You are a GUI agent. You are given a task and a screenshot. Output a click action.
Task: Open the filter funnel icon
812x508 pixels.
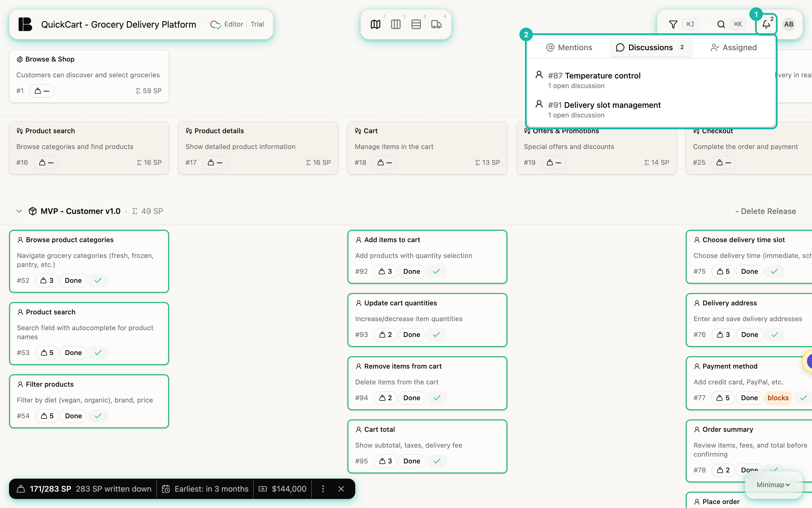(x=673, y=24)
